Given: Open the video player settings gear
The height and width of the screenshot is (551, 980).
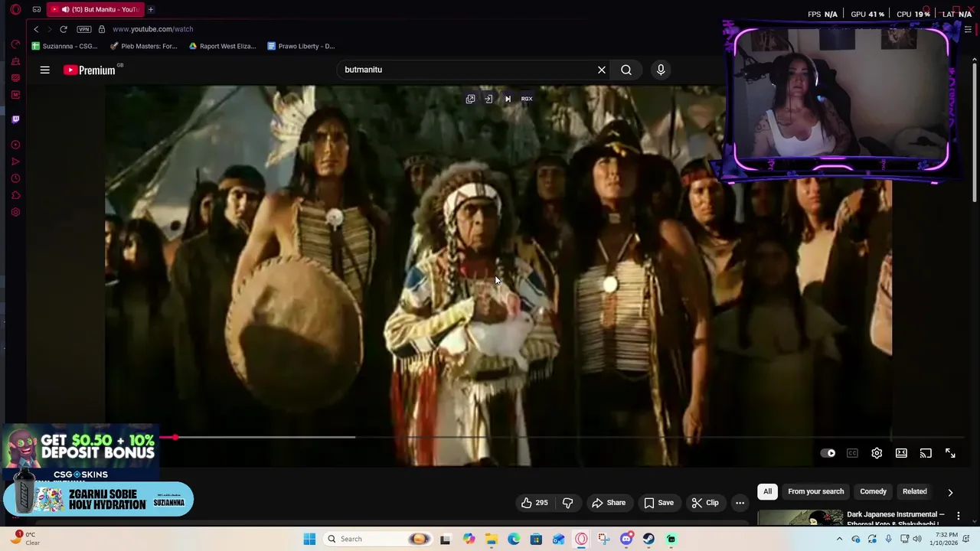Looking at the screenshot, I should click(877, 453).
